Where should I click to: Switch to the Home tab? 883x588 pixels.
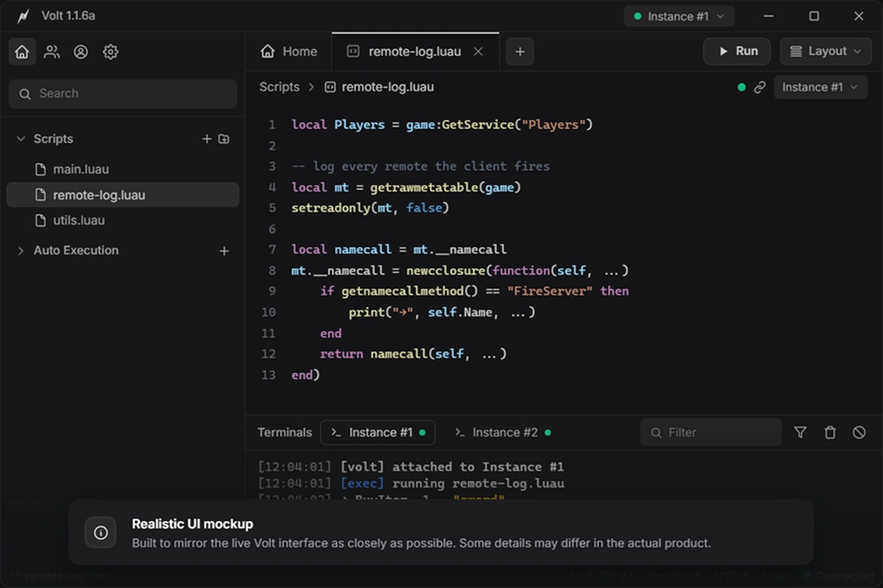289,52
